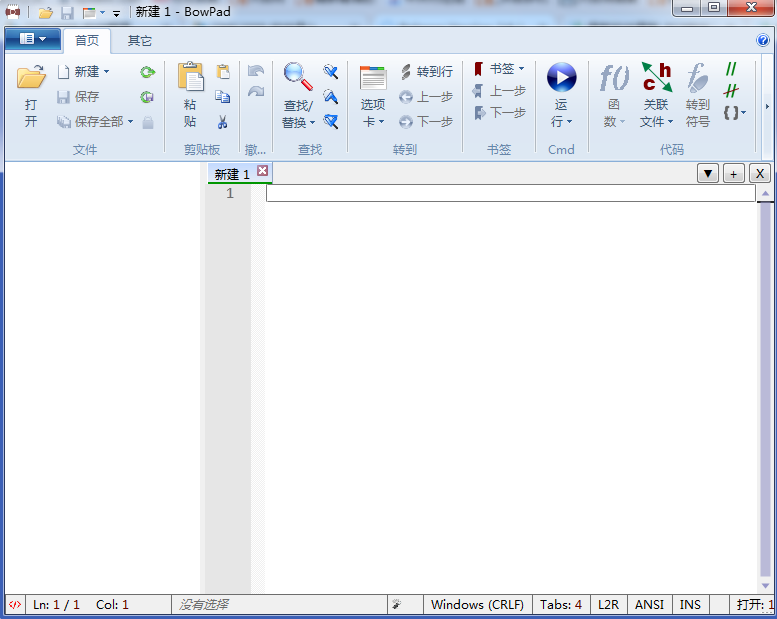The image size is (777, 619).
Task: Click in the editor line 1 text area
Action: pyautogui.click(x=510, y=193)
